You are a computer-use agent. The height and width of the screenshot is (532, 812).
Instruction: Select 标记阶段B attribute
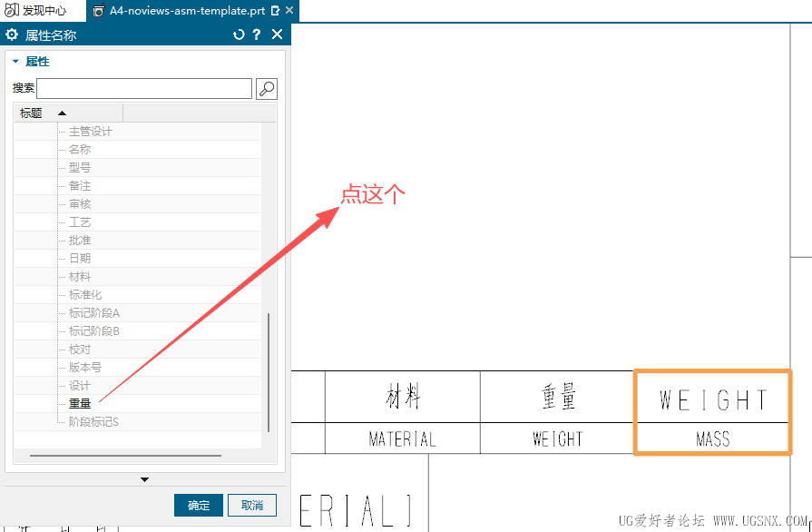[x=93, y=331]
